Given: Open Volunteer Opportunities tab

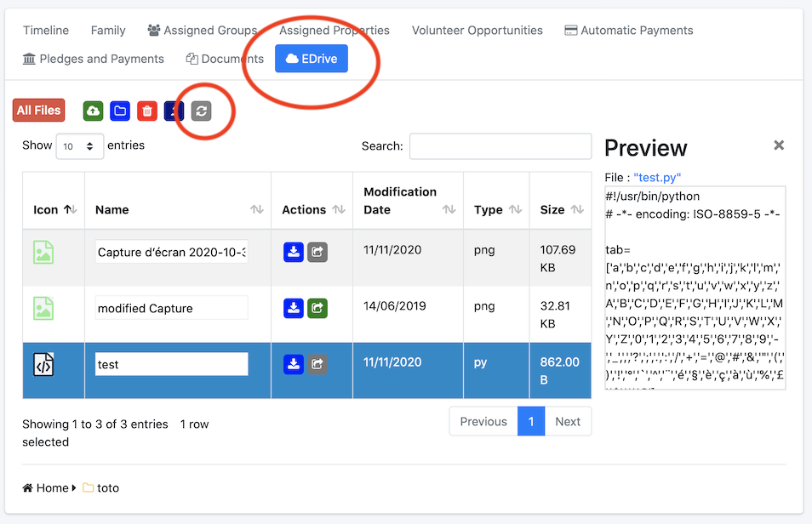Looking at the screenshot, I should 477,30.
